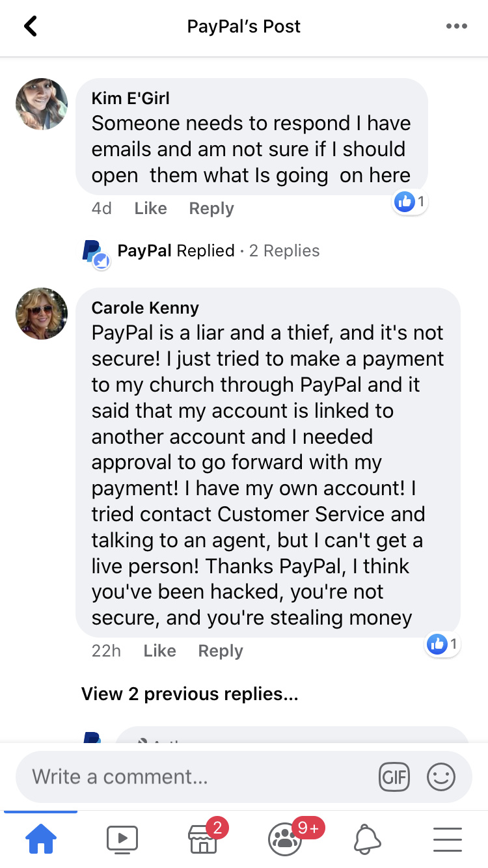Open the three-dots post options menu

pos(457,27)
